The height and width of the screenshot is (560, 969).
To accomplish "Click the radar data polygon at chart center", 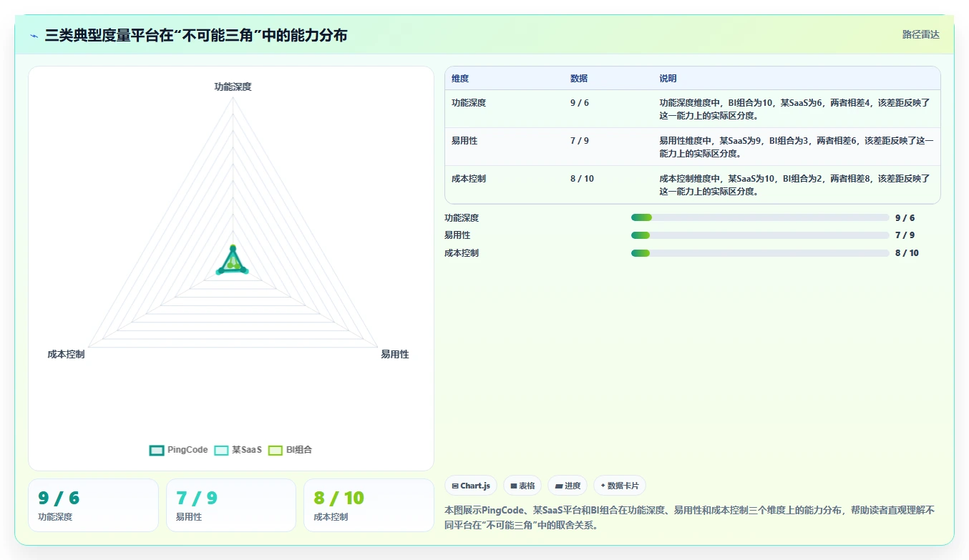I will coord(233,262).
